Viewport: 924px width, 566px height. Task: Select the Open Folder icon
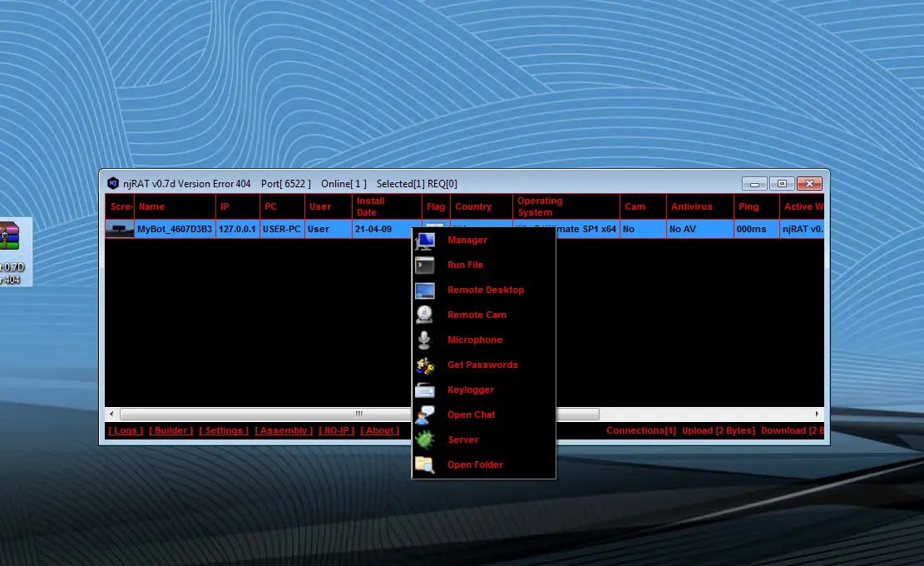[426, 464]
